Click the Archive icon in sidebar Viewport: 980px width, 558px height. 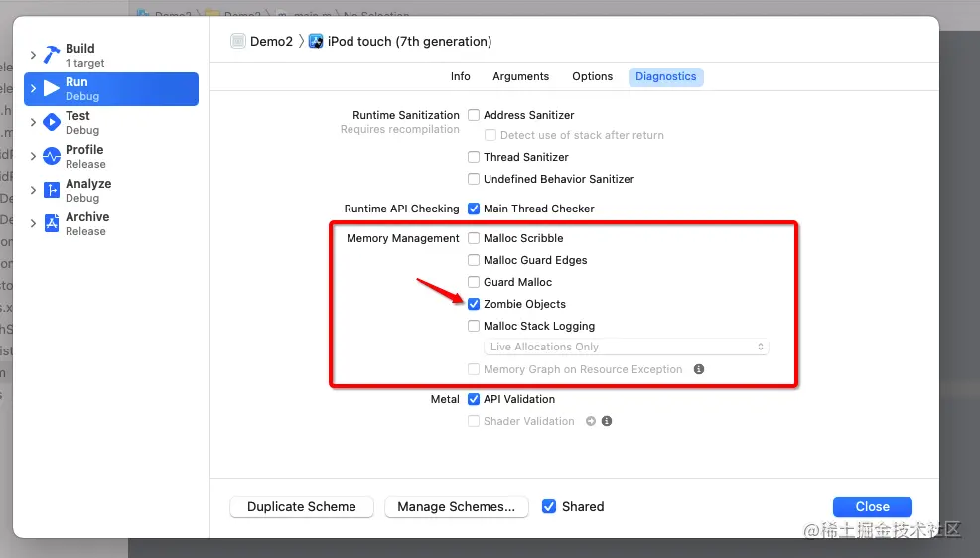(52, 223)
